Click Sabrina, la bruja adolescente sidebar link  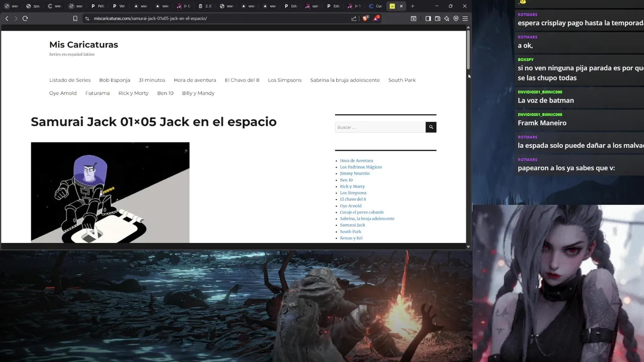367,219
